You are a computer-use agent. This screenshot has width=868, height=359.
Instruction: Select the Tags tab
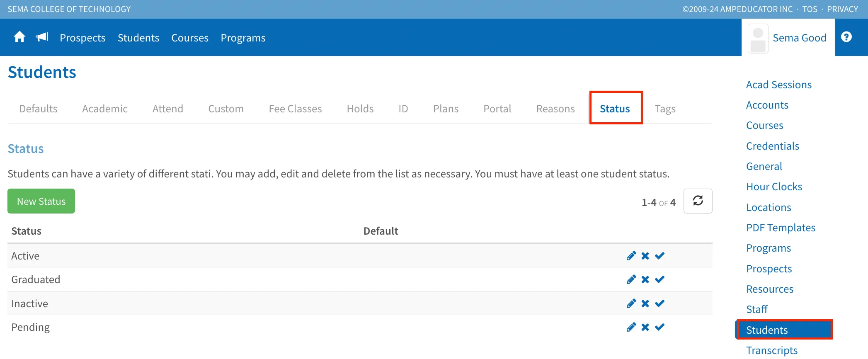tap(665, 109)
